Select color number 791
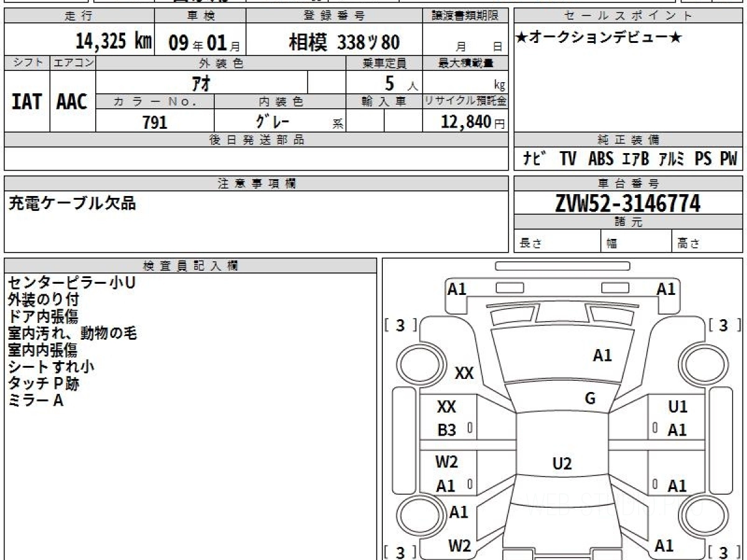747x560 pixels. pyautogui.click(x=155, y=122)
